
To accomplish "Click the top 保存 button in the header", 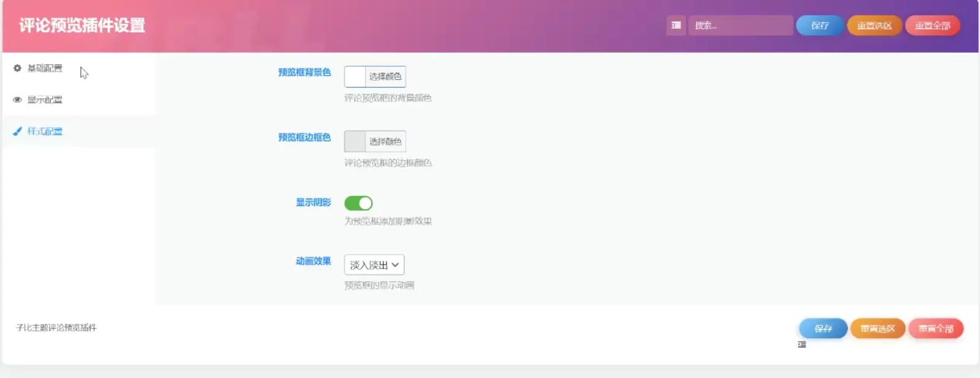I will click(x=820, y=25).
